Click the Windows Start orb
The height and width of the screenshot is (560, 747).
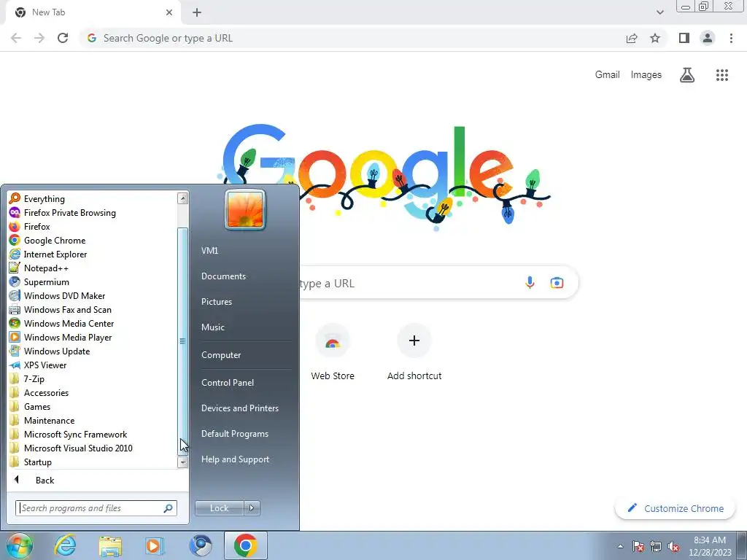coord(20,545)
